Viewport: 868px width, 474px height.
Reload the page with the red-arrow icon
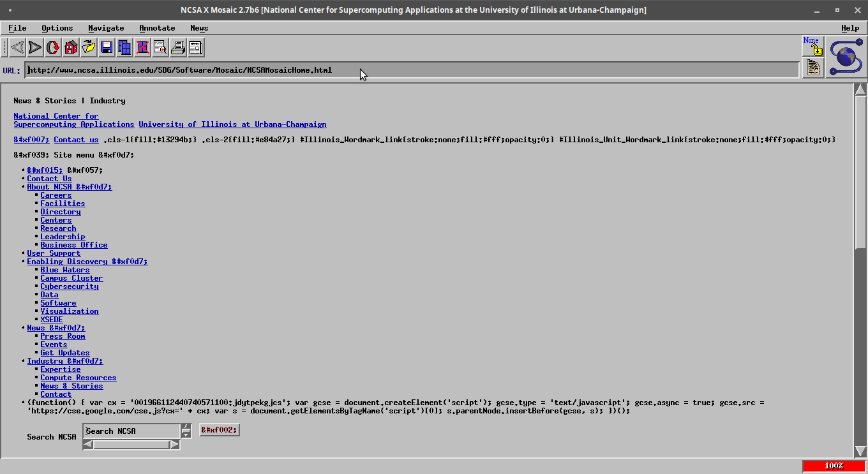pos(53,47)
